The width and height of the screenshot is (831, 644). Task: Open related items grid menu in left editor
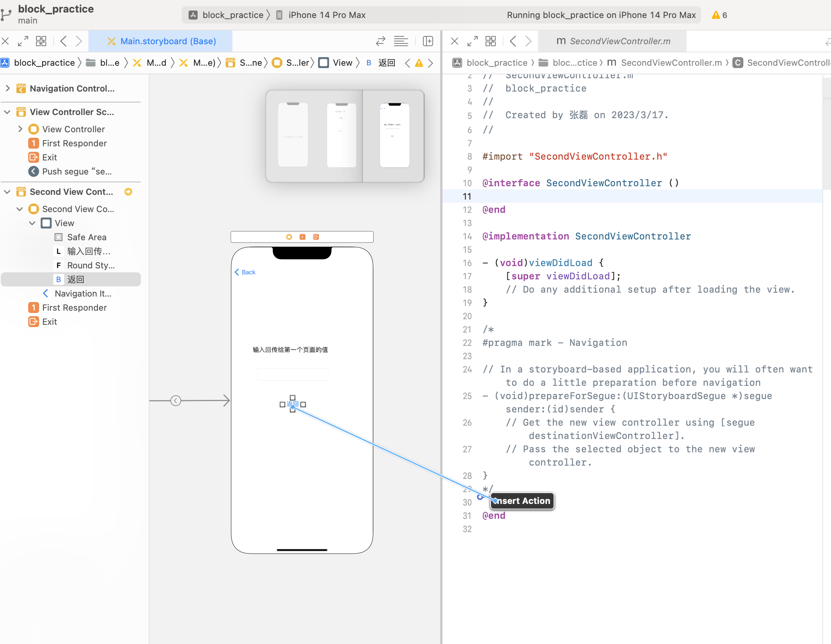(x=41, y=41)
